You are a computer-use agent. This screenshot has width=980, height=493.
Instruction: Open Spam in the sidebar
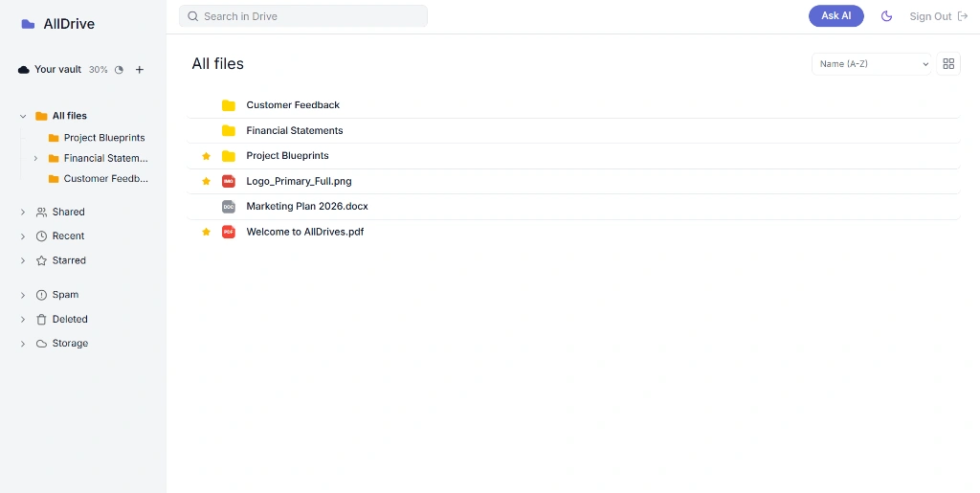(x=66, y=295)
